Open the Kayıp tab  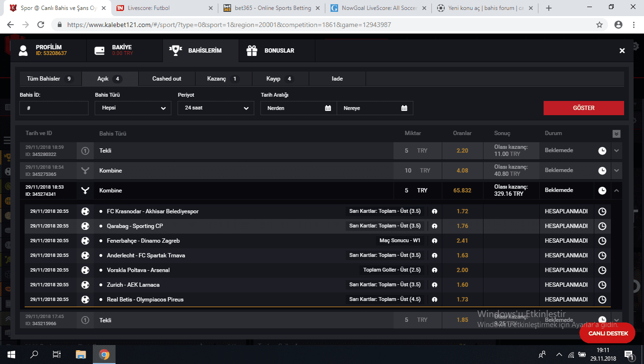(280, 79)
